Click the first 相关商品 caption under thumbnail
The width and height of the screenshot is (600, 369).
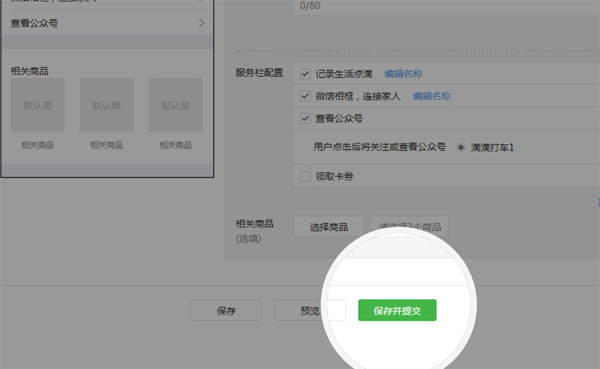point(38,145)
